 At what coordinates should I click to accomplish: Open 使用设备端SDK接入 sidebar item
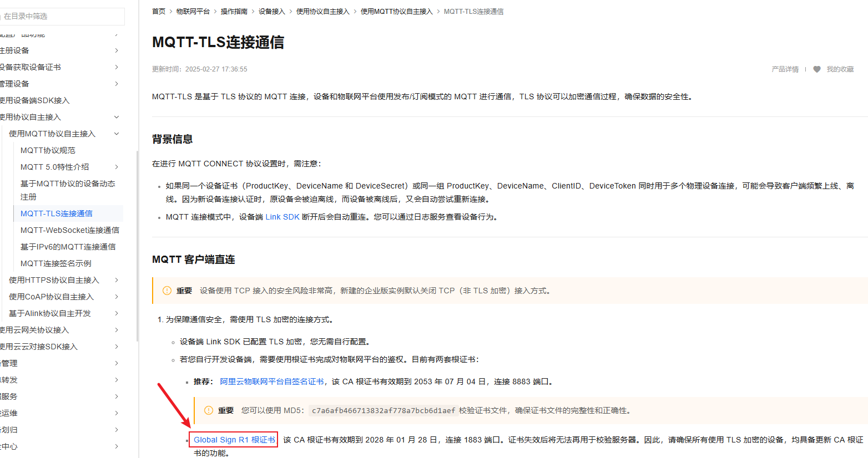pyautogui.click(x=35, y=100)
